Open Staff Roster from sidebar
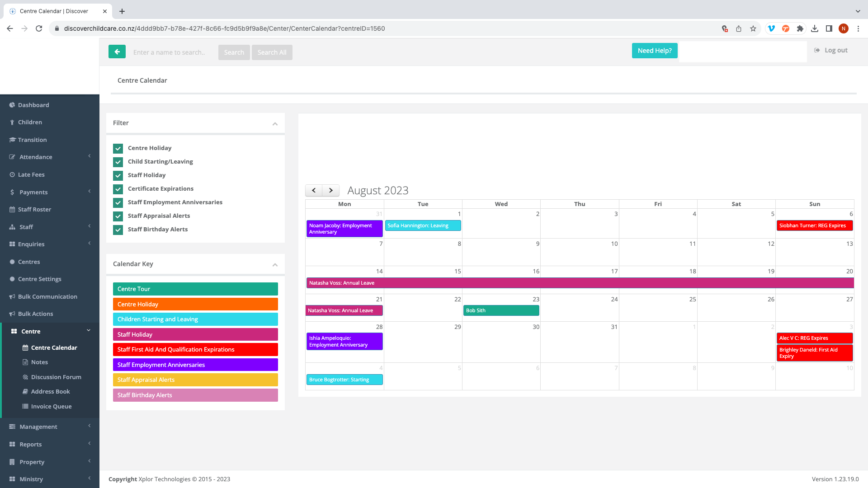 pyautogui.click(x=34, y=209)
